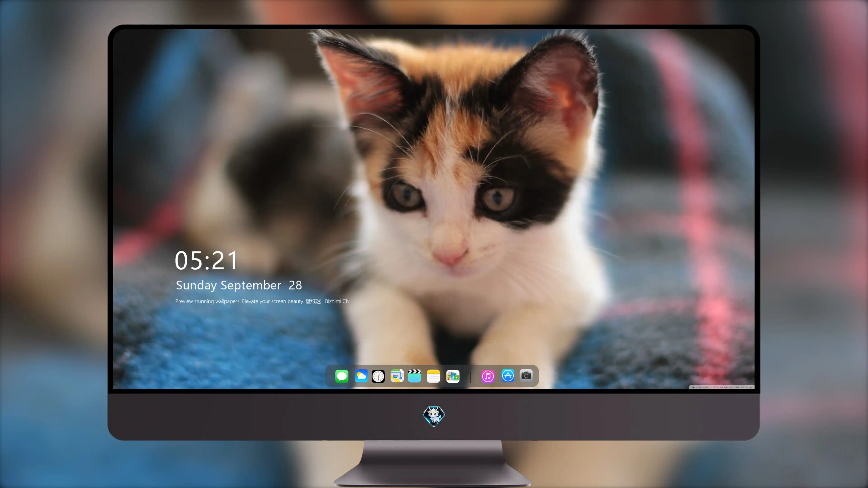
Task: Open the yellow Notes app
Action: (433, 376)
